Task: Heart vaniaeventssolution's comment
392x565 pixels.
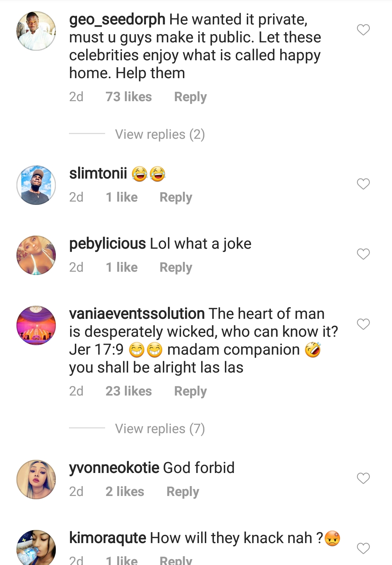Action: coord(363,324)
